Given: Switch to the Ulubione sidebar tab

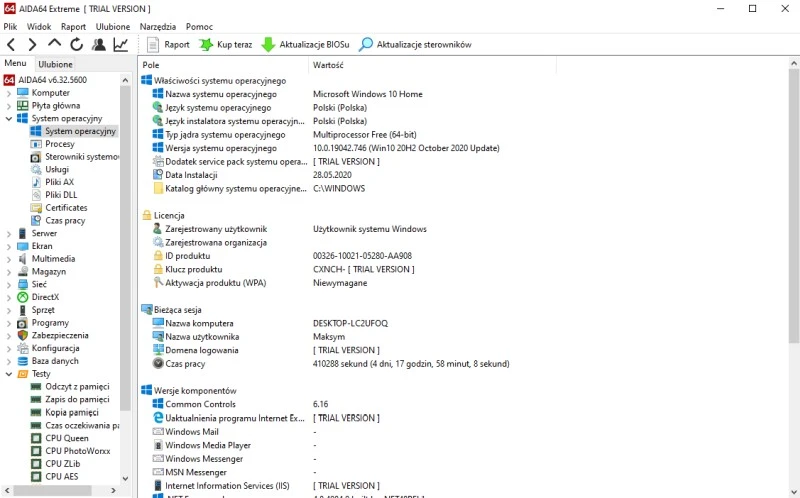Looking at the screenshot, I should [55, 64].
